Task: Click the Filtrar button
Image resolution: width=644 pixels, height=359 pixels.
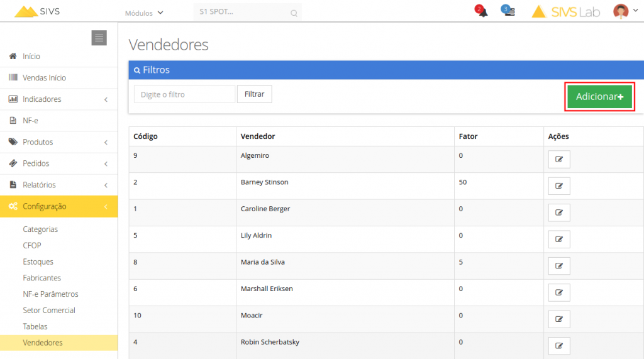Action: pyautogui.click(x=254, y=94)
